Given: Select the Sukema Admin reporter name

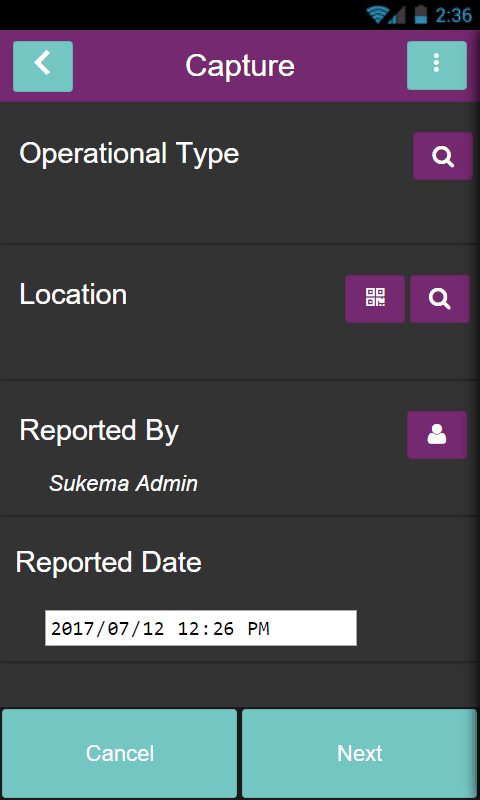Looking at the screenshot, I should tap(123, 483).
